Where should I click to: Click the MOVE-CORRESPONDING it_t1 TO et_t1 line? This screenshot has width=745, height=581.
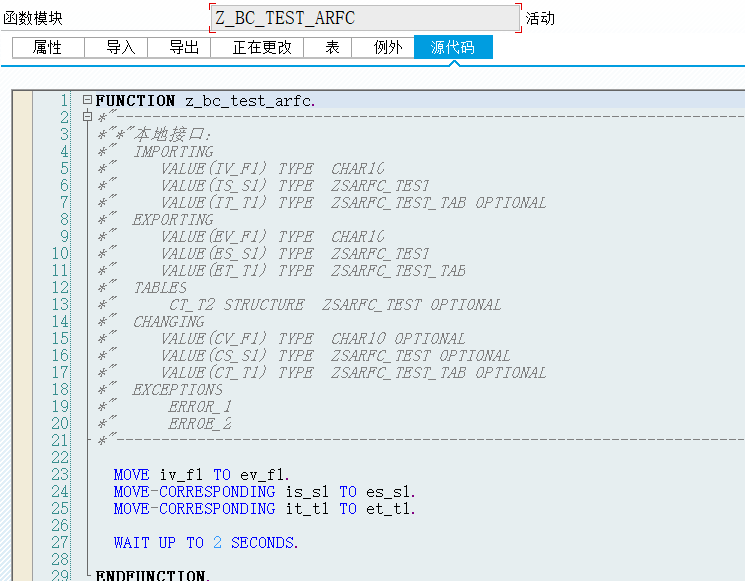(x=265, y=509)
